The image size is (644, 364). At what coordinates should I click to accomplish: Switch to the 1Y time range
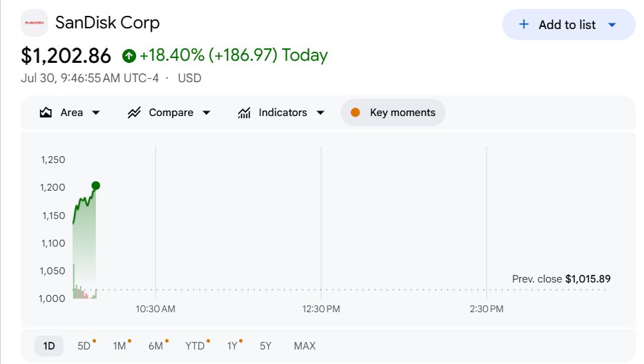(232, 346)
